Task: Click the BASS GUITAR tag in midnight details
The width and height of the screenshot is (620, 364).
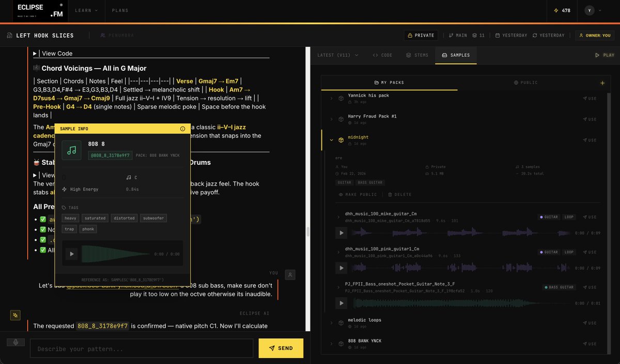Action: pyautogui.click(x=370, y=182)
